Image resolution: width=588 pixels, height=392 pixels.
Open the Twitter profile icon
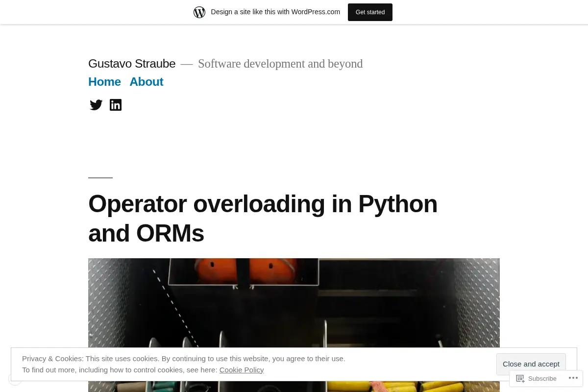click(x=96, y=105)
